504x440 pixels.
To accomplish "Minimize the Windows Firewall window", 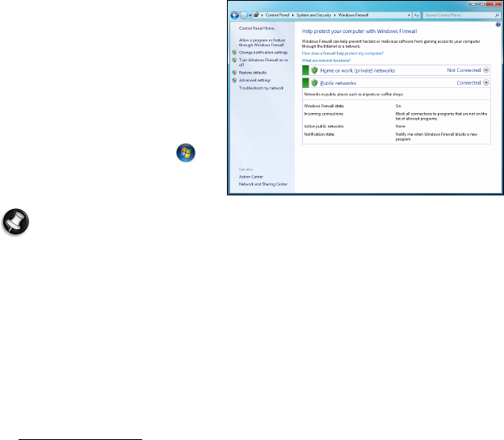I will (x=473, y=3).
